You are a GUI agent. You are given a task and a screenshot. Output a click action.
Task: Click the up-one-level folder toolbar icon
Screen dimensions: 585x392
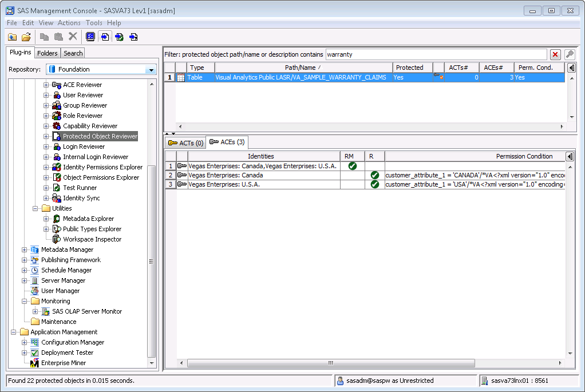pos(13,37)
